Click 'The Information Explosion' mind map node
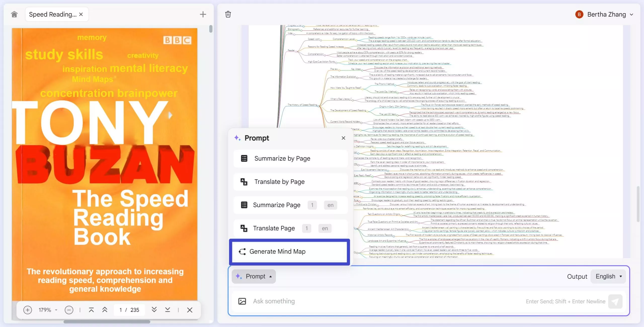 (343, 77)
